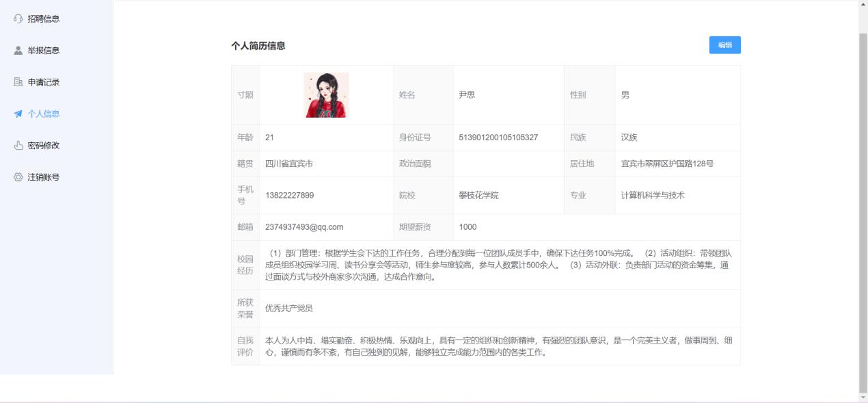Click the age value 21
868x403 pixels.
click(269, 138)
